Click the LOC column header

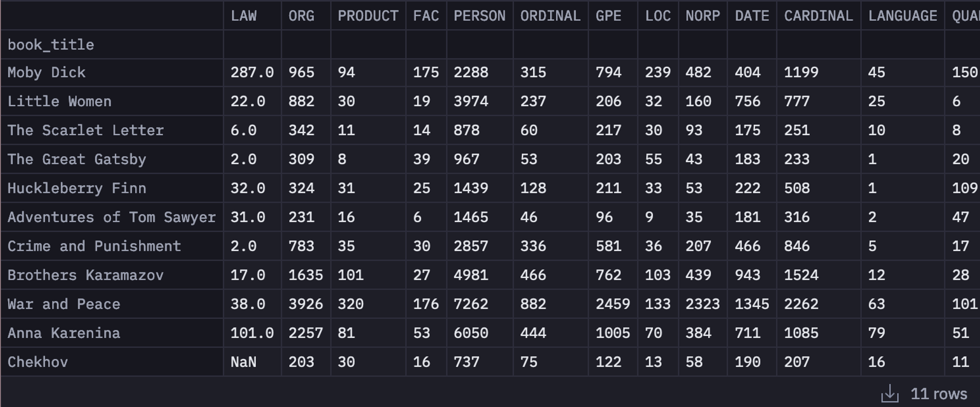click(x=658, y=16)
